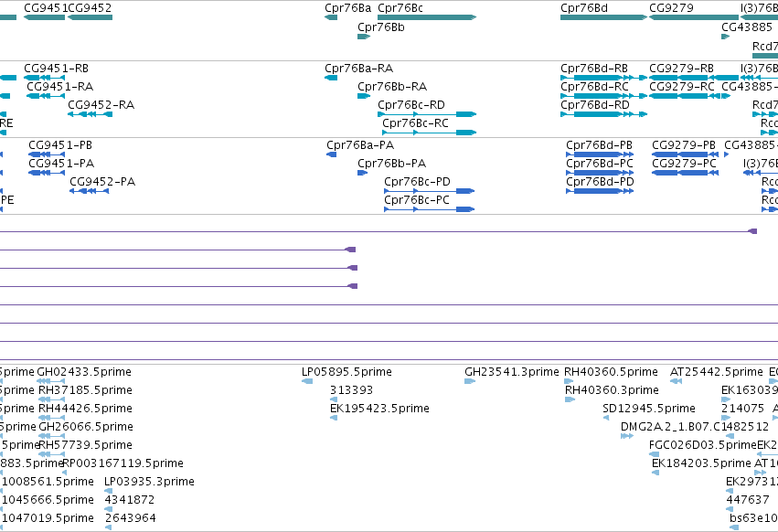
Task: Select transcript CG9451-RA label
Action: (60, 86)
